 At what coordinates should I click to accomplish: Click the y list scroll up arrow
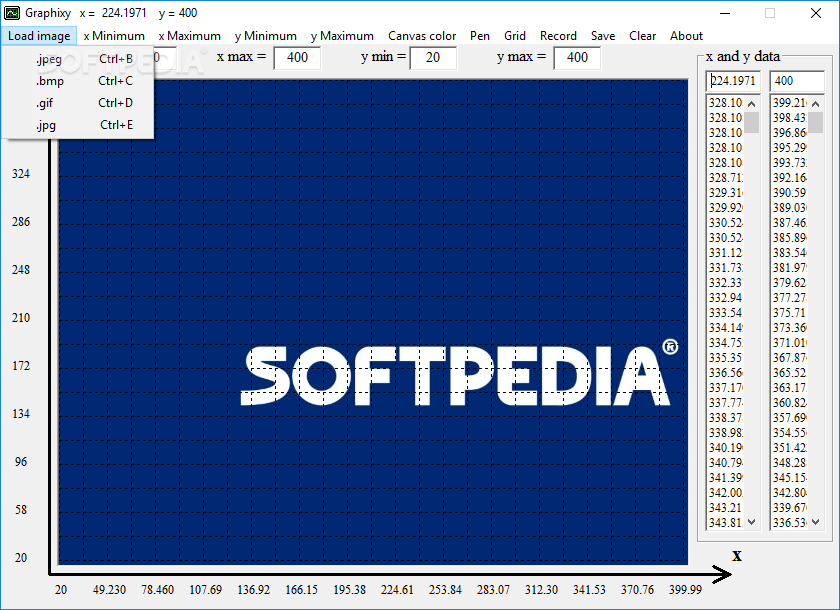(816, 104)
